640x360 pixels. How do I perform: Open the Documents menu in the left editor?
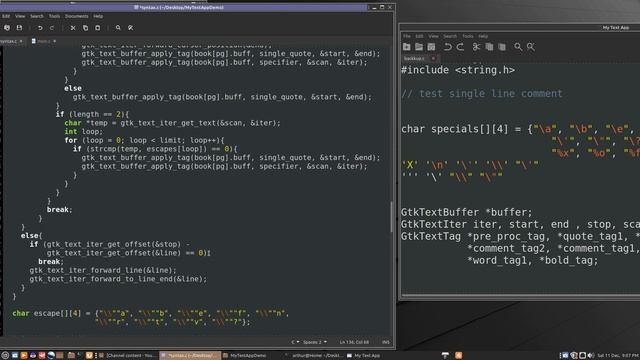point(76,16)
